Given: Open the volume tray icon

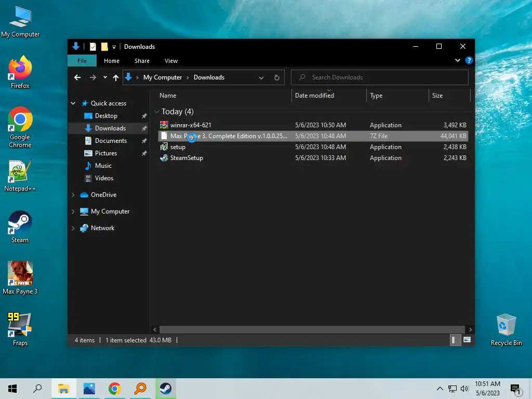Looking at the screenshot, I should (x=464, y=389).
